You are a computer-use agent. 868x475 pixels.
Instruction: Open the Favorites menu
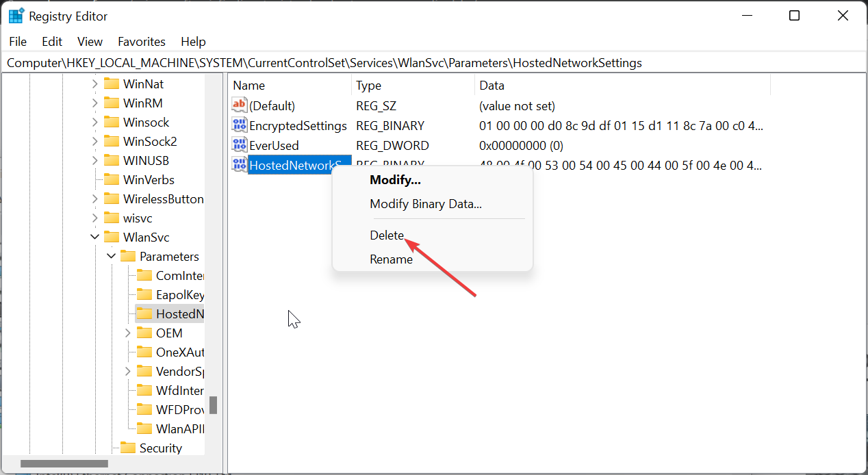pos(142,42)
